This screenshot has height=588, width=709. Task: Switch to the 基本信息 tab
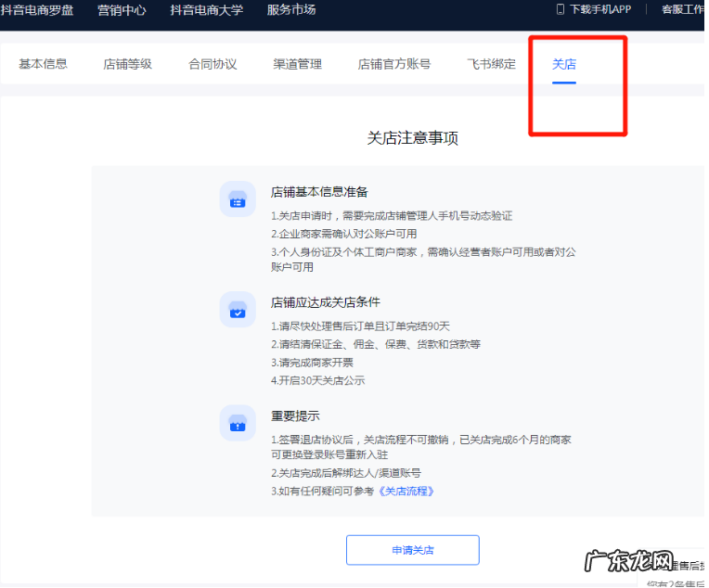(43, 64)
